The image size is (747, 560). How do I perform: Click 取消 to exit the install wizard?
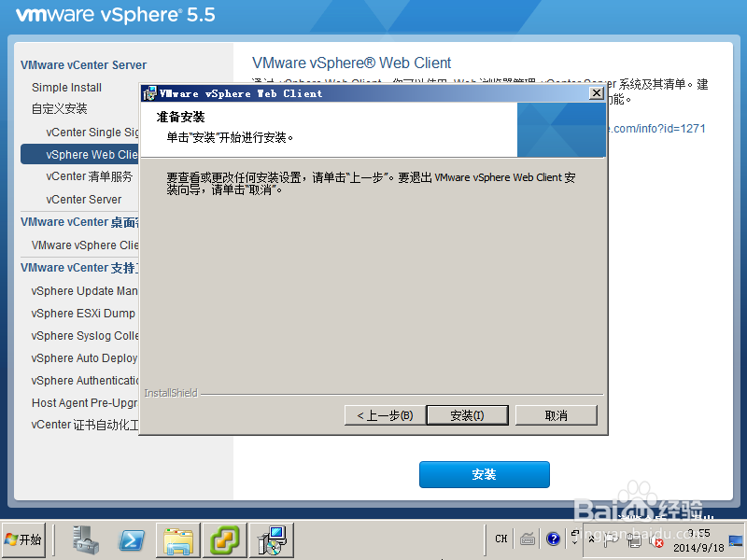556,414
